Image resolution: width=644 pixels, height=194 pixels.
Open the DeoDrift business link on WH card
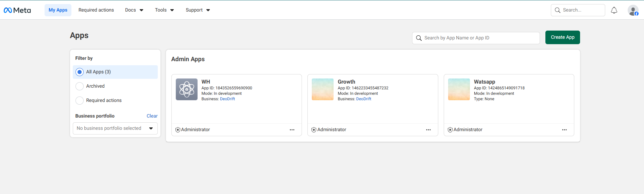pyautogui.click(x=227, y=99)
